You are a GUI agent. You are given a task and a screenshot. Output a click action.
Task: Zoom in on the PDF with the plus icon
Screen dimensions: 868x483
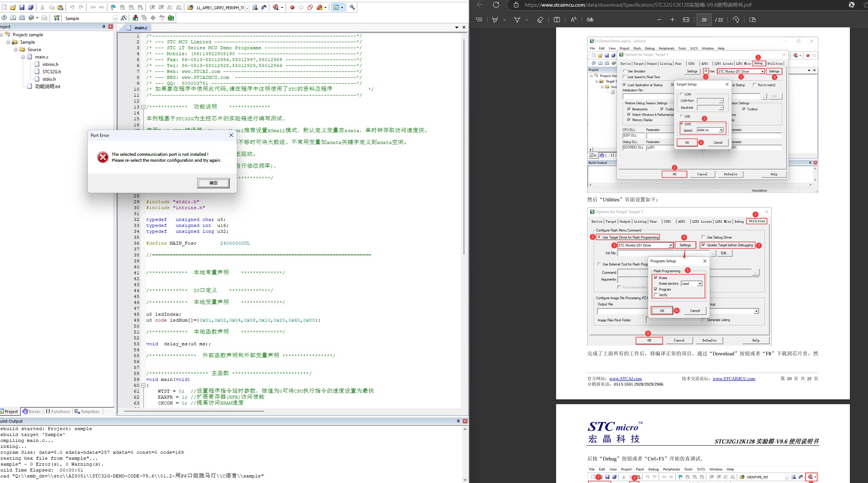tap(672, 20)
